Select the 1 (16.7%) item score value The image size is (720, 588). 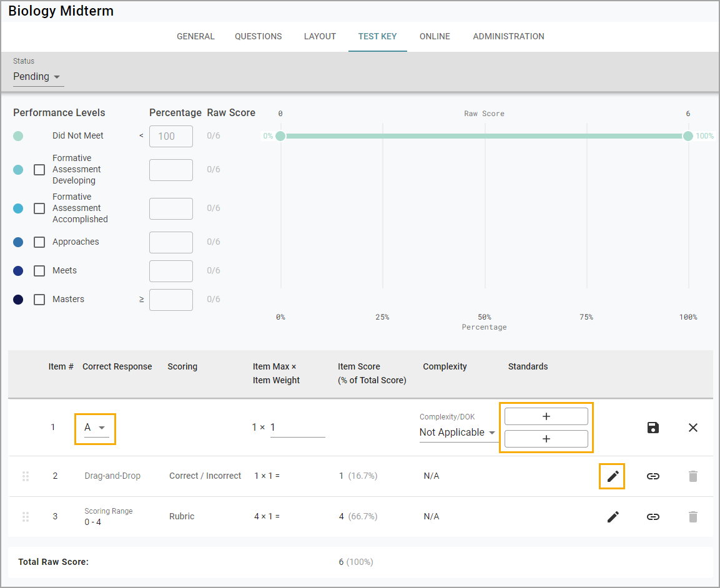(x=358, y=476)
